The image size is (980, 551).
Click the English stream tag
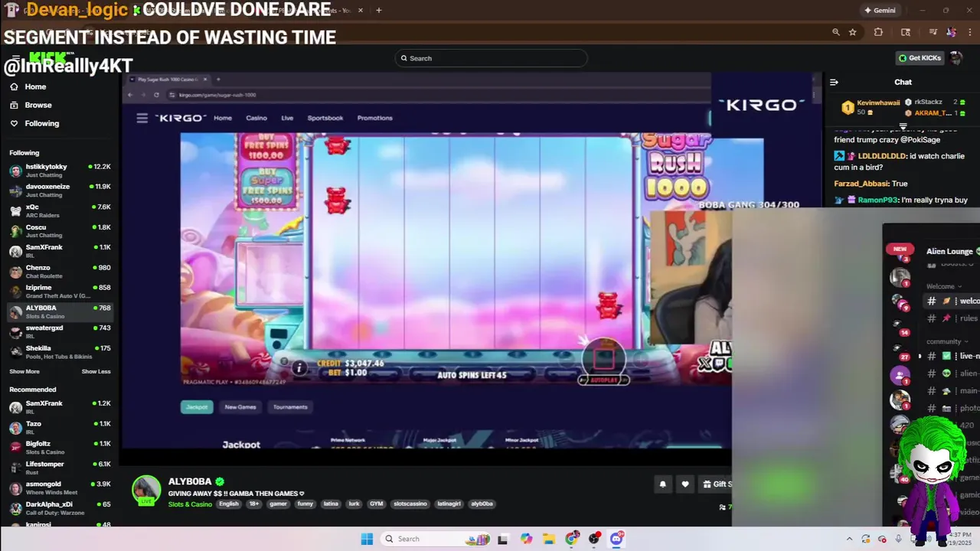[x=228, y=504]
